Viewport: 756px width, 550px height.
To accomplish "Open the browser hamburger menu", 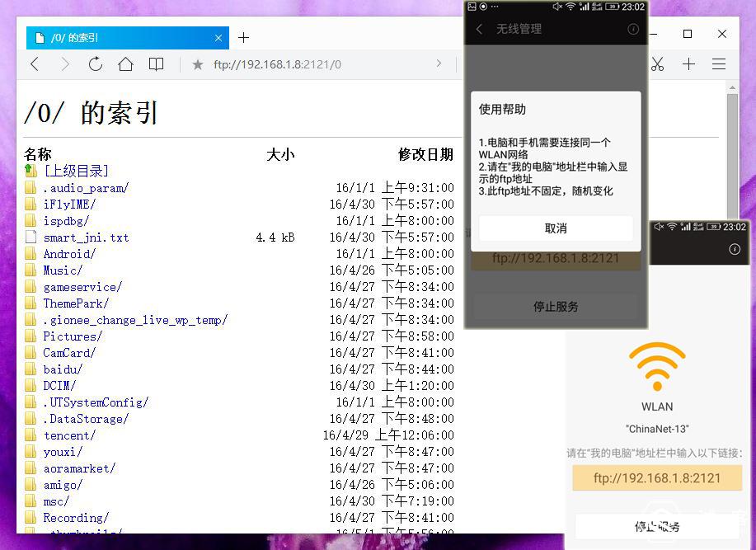I will 718,64.
